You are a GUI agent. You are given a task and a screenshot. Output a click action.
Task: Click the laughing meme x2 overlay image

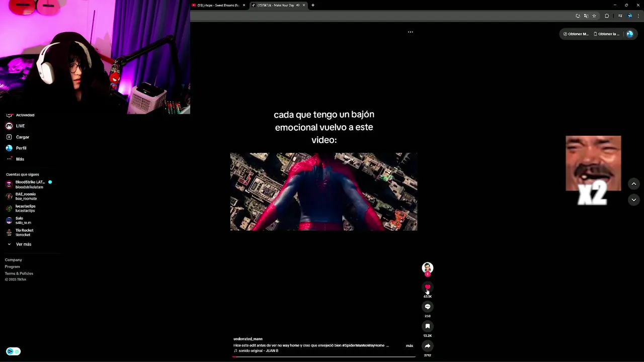[593, 170]
